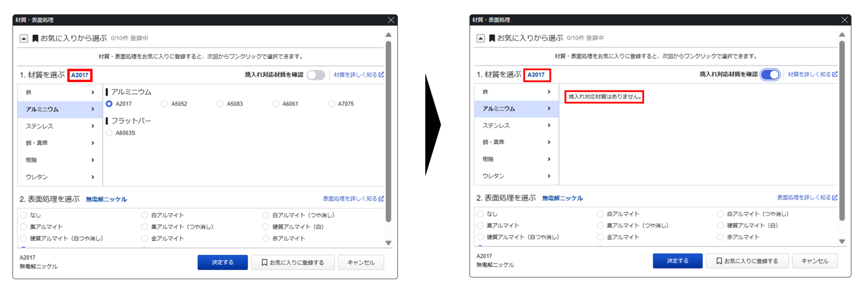Choose A6063S flat bar radio button
This screenshot has height=291, width=868.
coord(109,133)
